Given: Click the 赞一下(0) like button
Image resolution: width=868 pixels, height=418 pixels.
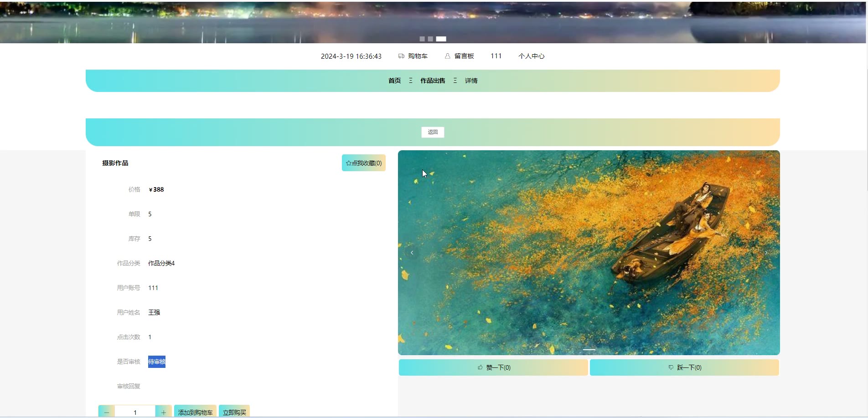Looking at the screenshot, I should point(493,367).
